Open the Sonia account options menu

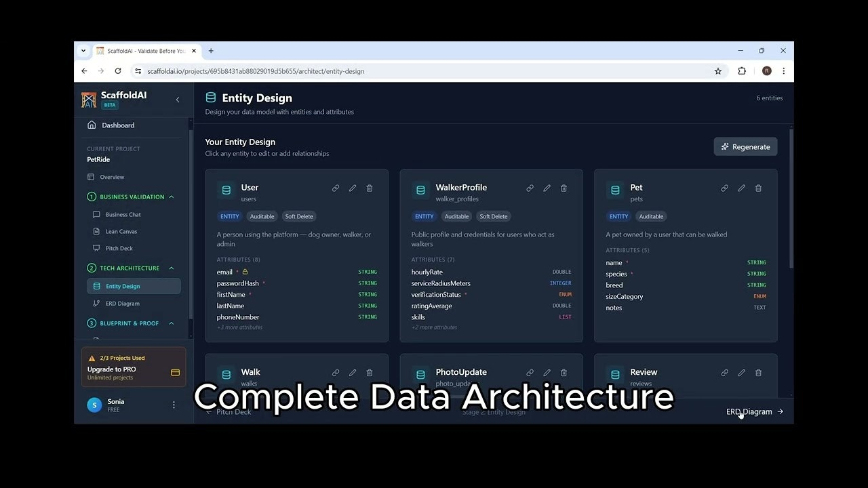(174, 405)
